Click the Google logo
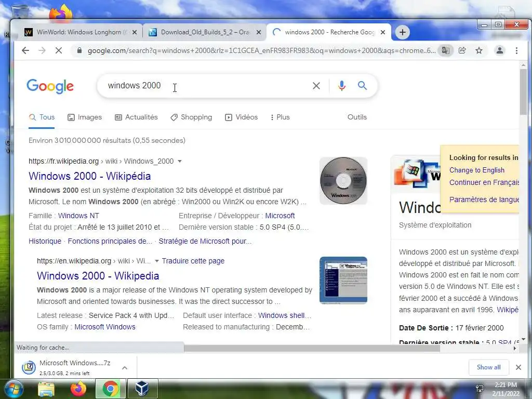This screenshot has height=399, width=532. [x=50, y=86]
